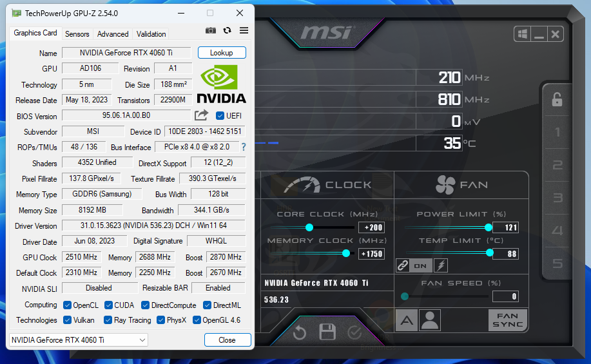Click the Lookup button

tap(222, 53)
